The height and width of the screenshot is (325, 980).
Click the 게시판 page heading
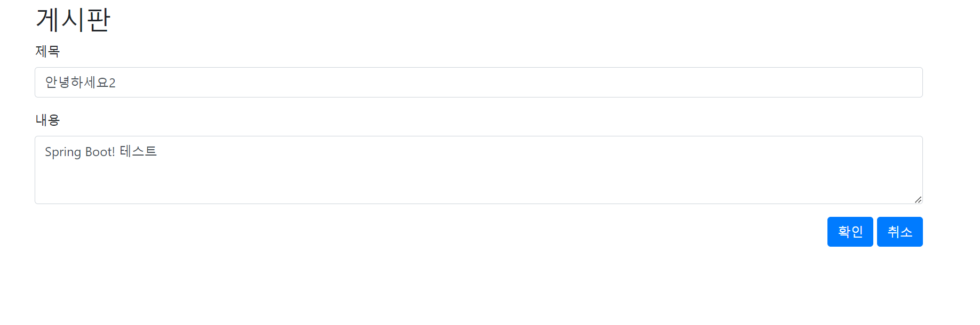click(x=73, y=20)
